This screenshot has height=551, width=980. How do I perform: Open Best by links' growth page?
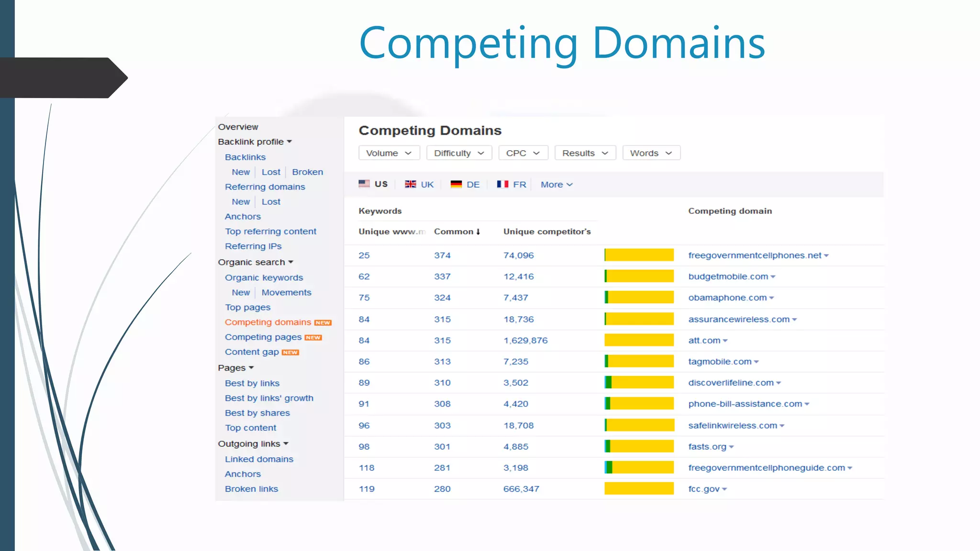[269, 398]
